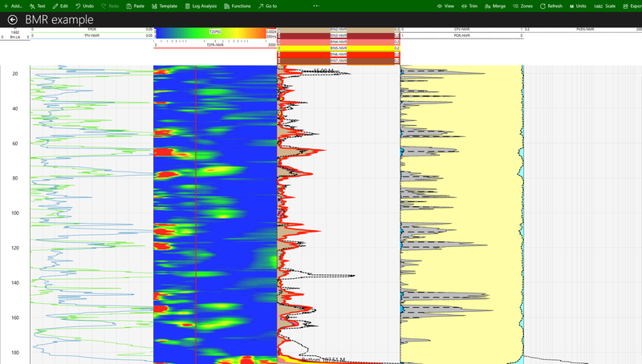The width and height of the screenshot is (642, 364).
Task: Paste from clipboard
Action: (x=135, y=6)
